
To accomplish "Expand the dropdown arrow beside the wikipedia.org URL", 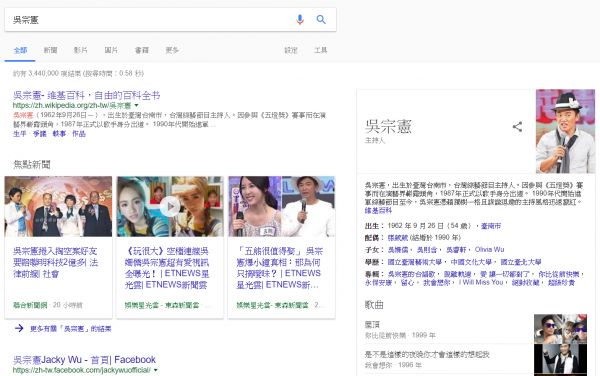I will pyautogui.click(x=137, y=105).
